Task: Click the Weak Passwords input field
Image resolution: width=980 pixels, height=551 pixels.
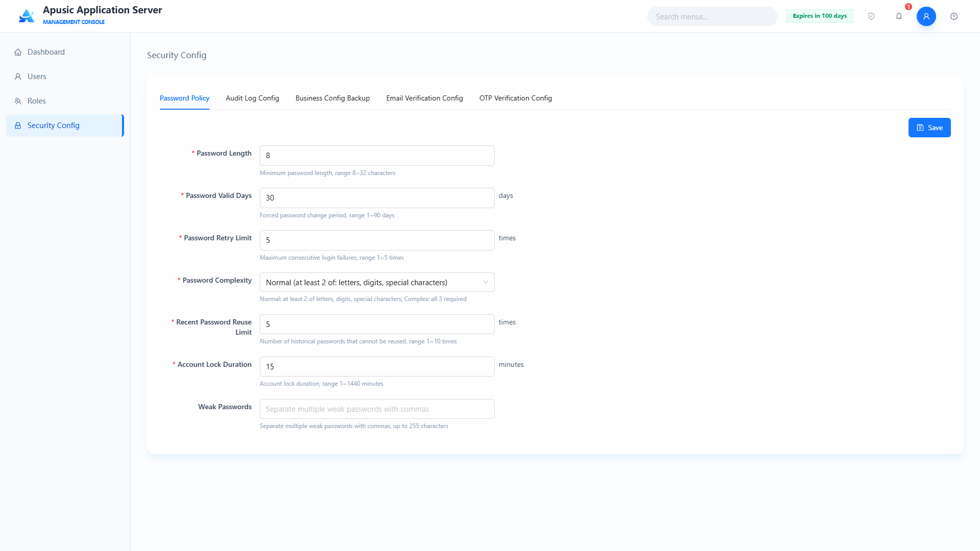Action: 377,409
